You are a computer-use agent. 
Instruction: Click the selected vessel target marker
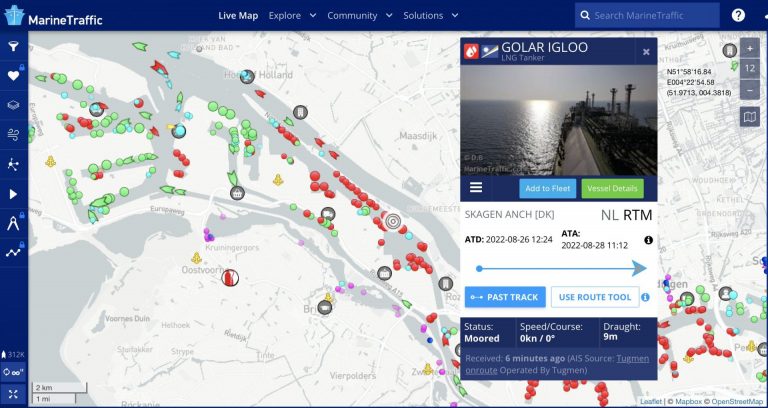(392, 221)
